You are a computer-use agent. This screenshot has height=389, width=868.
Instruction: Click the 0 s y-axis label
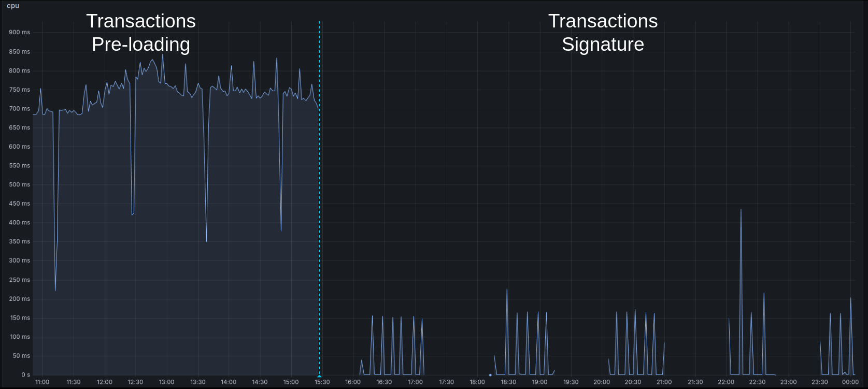click(25, 374)
